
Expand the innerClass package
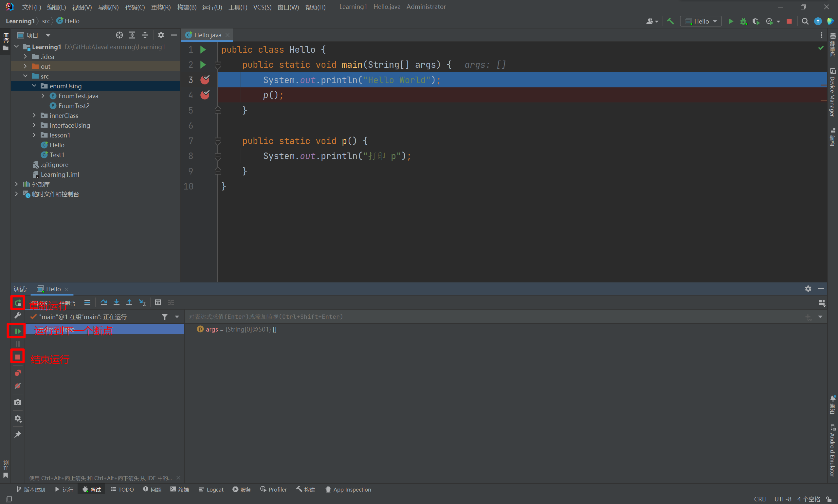[34, 116]
